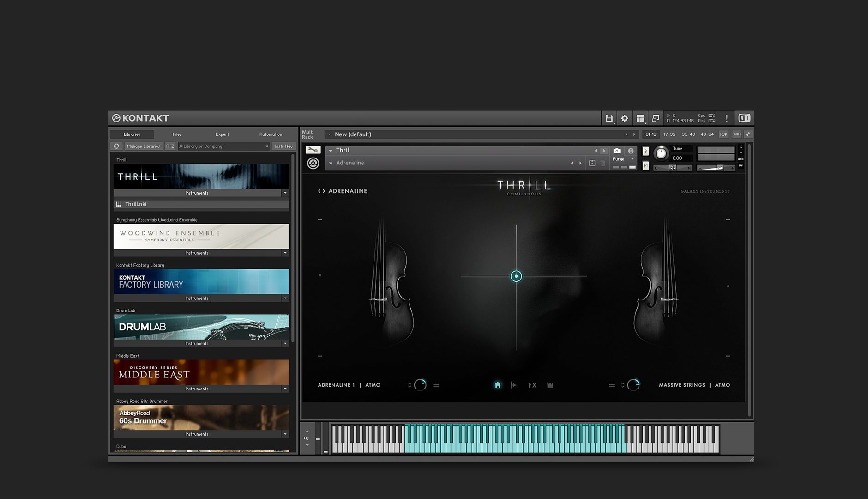The width and height of the screenshot is (868, 499).
Task: Click the instrument info icon
Action: pos(631,151)
